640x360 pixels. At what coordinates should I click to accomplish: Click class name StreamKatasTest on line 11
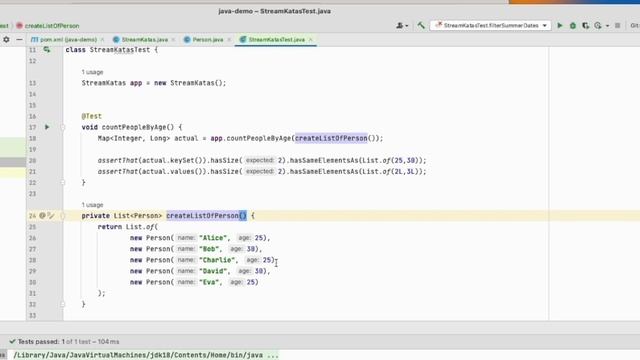(120, 50)
